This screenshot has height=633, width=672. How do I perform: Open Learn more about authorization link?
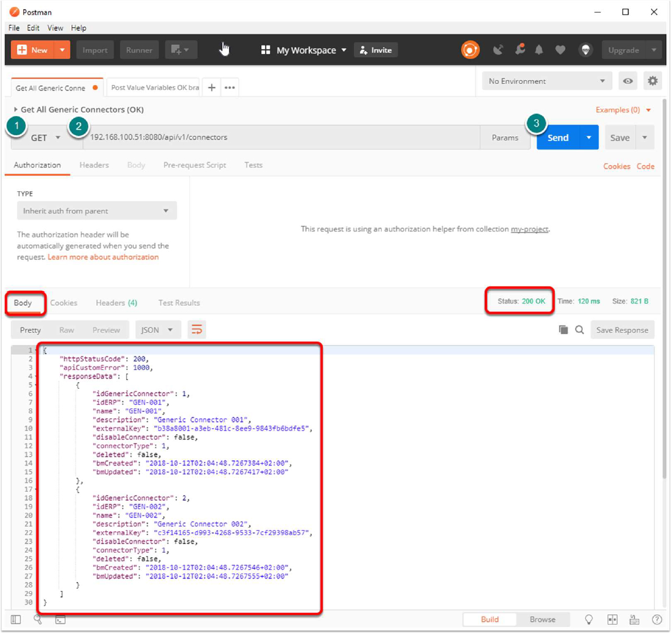pos(103,257)
